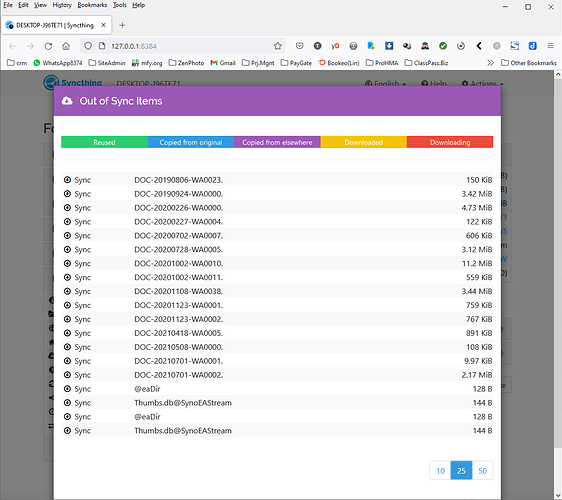The image size is (562, 500).
Task: Click the 11.2 MiB size value
Action: click(x=477, y=263)
